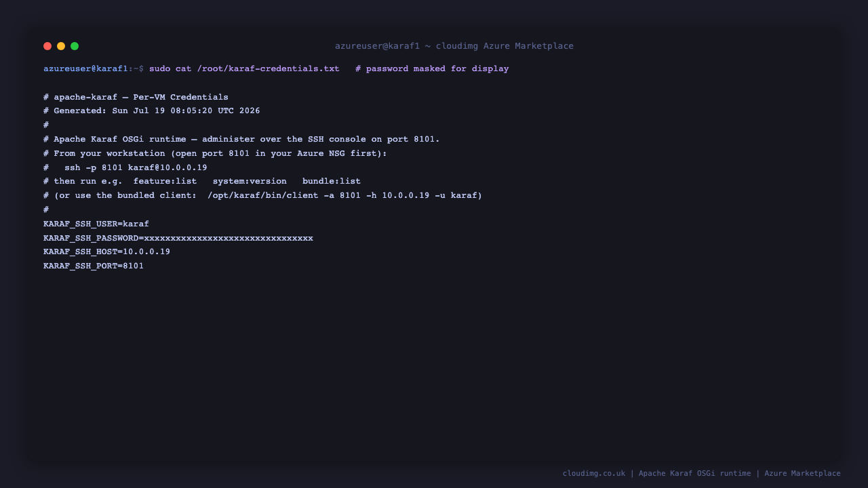Click the 'then run e.g. feature:list' line
Viewport: 868px width, 488px height.
pyautogui.click(x=202, y=181)
